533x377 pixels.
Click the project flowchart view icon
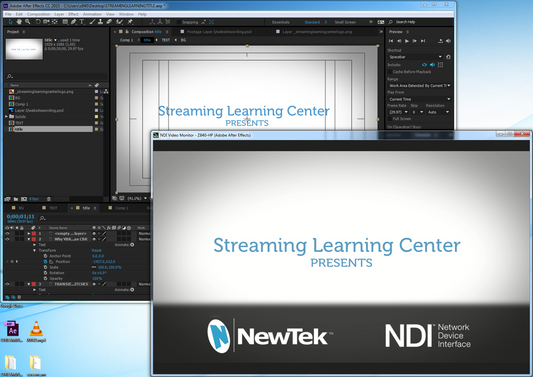106,91
